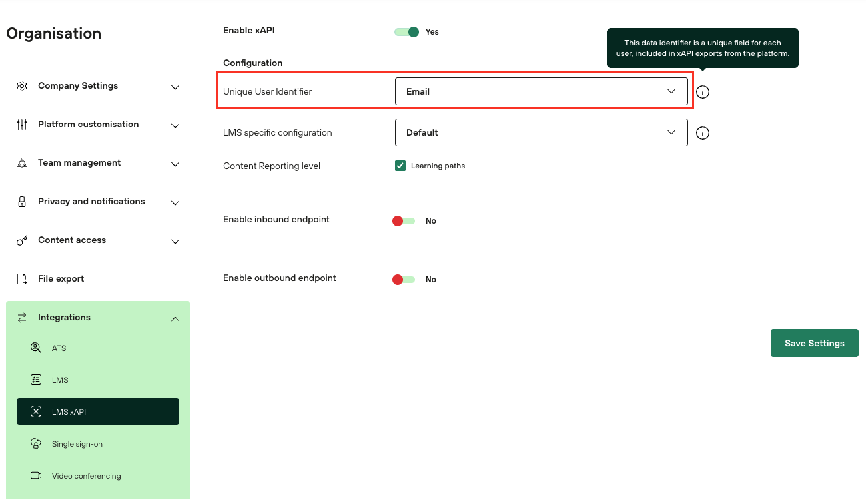Click the Save Settings button
The width and height of the screenshot is (866, 504).
pyautogui.click(x=814, y=343)
